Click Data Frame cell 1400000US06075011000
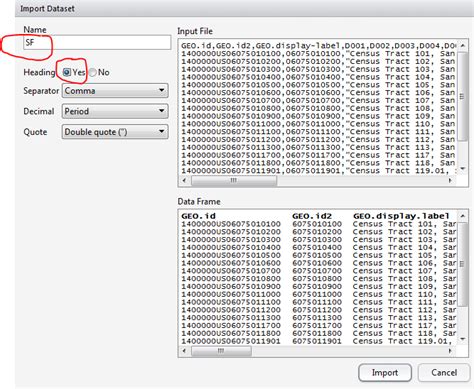Viewport: 474px width, 389px height. pyautogui.click(x=231, y=294)
